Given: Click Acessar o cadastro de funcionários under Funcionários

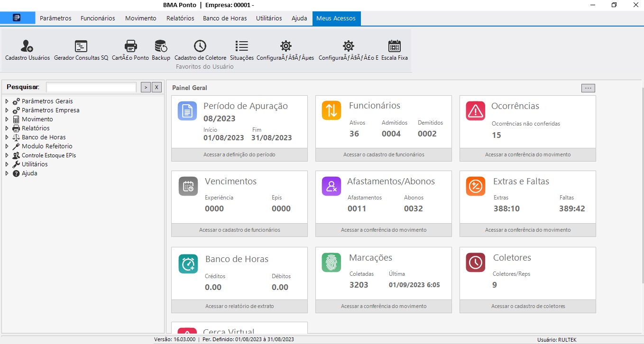Looking at the screenshot, I should (x=384, y=154).
